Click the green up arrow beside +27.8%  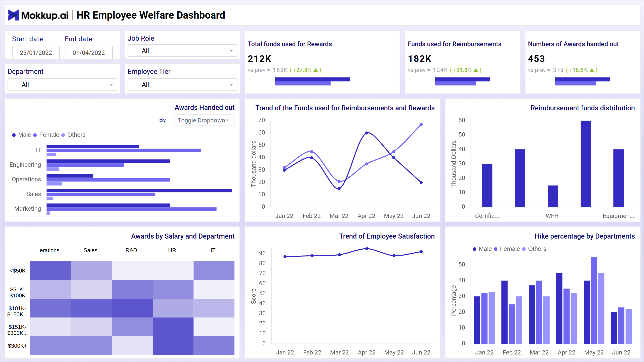(x=316, y=70)
